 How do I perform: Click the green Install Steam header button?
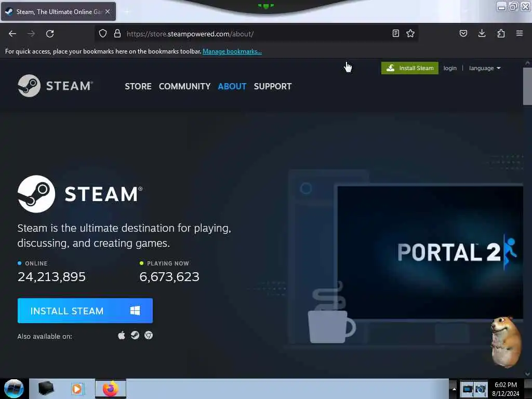click(410, 68)
